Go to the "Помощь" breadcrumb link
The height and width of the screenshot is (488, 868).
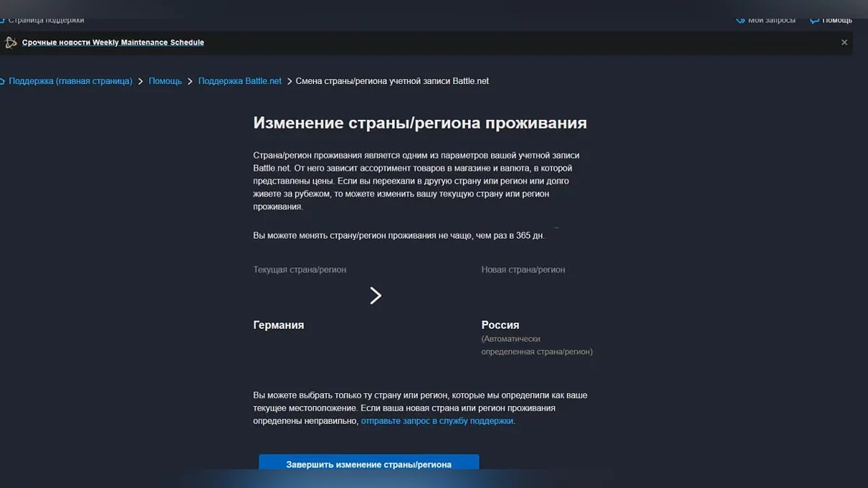point(165,81)
